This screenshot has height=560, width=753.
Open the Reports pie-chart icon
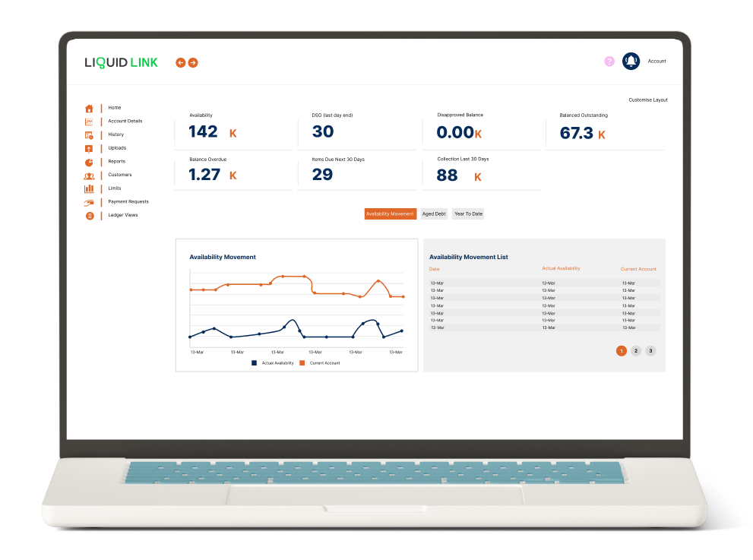pyautogui.click(x=88, y=161)
